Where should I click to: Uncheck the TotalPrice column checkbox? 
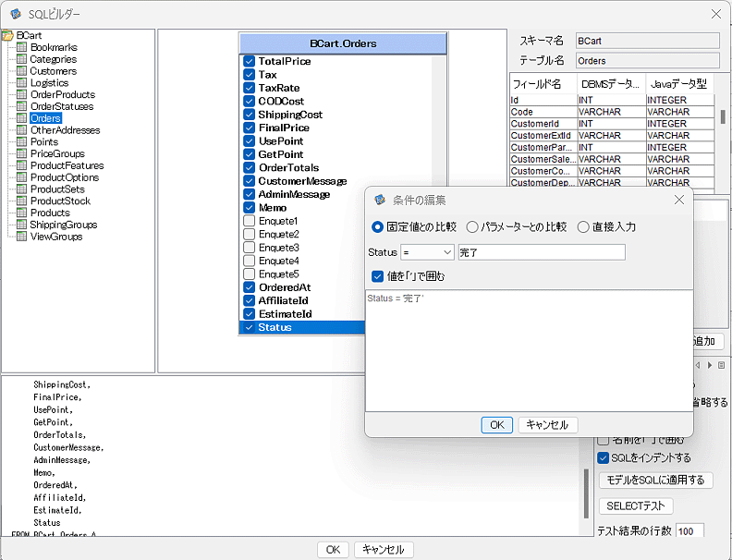[x=250, y=61]
